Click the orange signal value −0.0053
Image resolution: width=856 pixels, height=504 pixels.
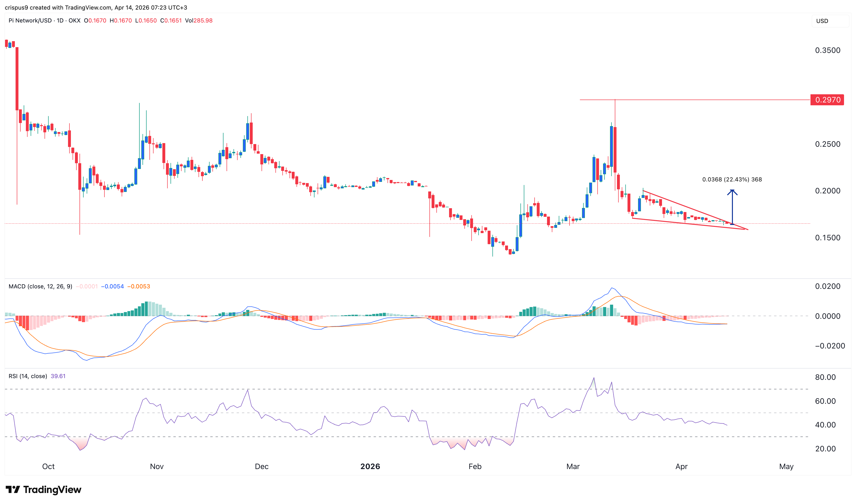click(x=138, y=286)
